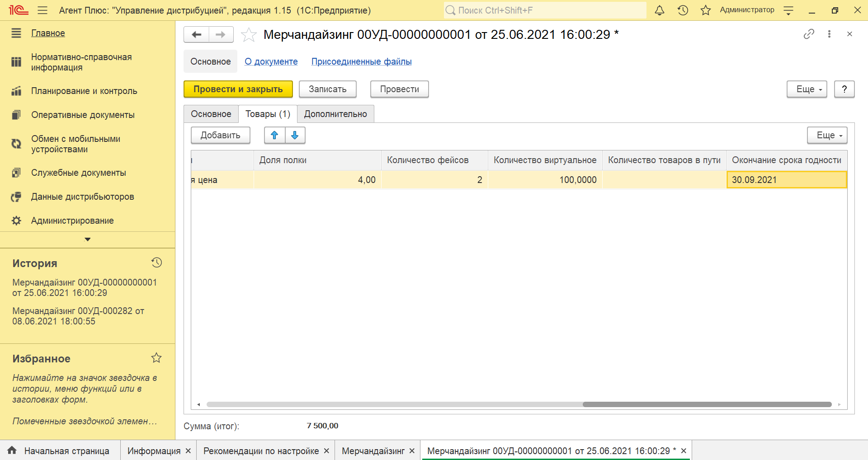Click Добавить to add a row
The height and width of the screenshot is (460, 868).
click(221, 135)
